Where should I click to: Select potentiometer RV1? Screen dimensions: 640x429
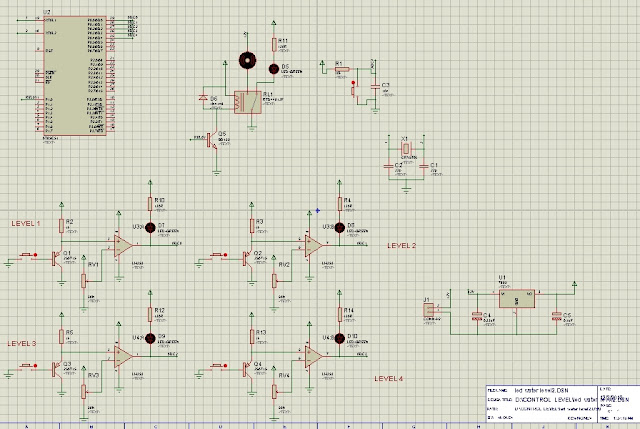[x=84, y=281]
